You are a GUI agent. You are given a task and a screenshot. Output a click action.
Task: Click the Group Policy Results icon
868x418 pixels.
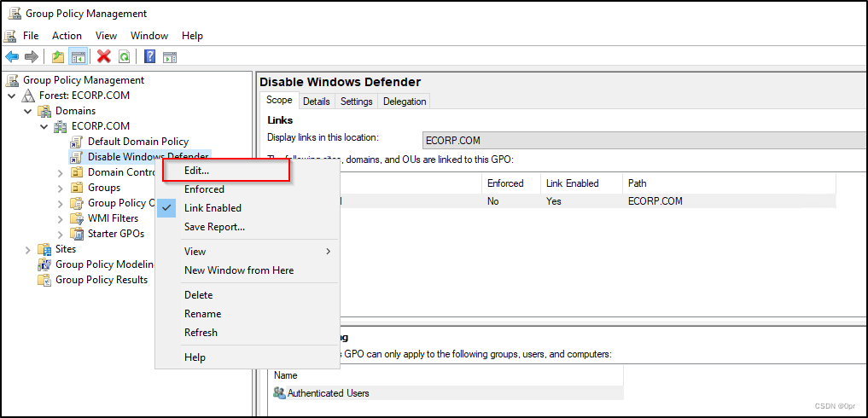[44, 280]
